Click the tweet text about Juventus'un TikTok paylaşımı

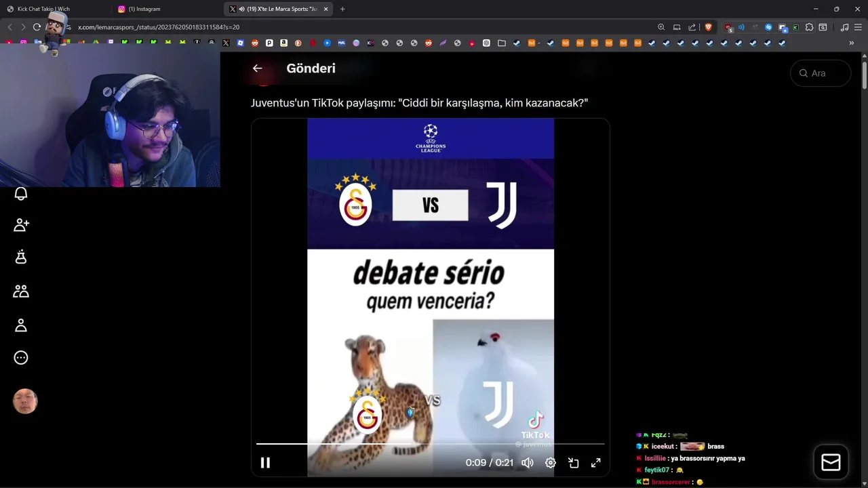coord(419,103)
